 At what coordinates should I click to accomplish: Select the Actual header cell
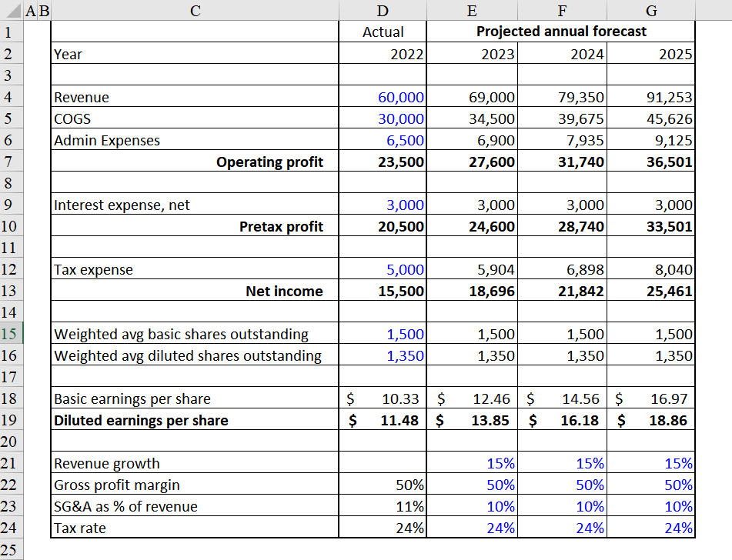(382, 32)
